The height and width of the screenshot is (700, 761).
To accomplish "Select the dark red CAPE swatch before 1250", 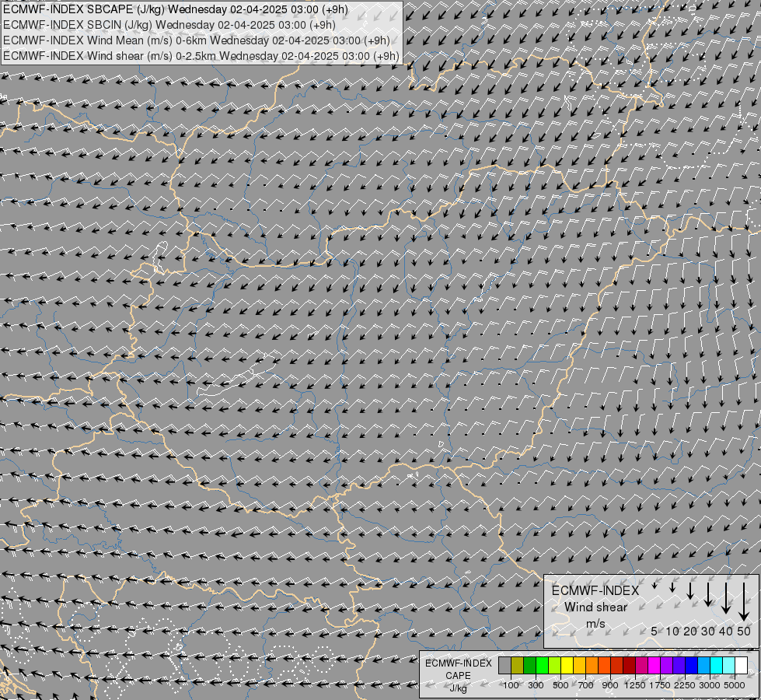I will [x=630, y=665].
